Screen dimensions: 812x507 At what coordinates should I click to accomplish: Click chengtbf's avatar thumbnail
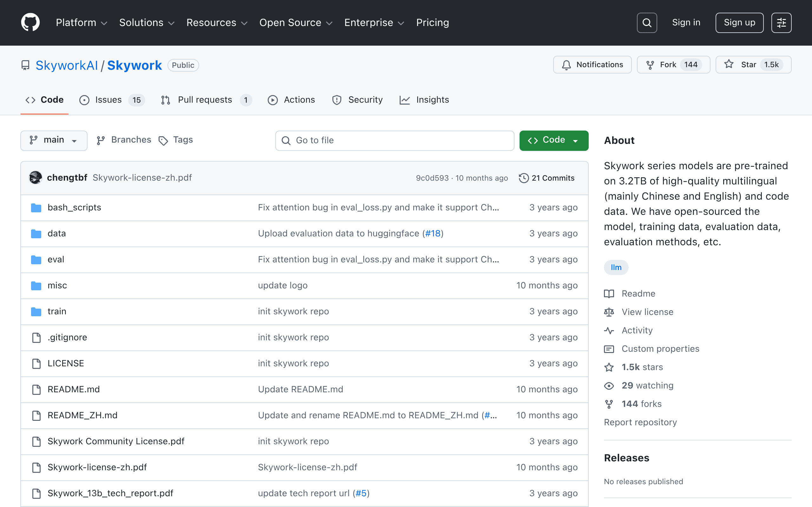click(36, 178)
